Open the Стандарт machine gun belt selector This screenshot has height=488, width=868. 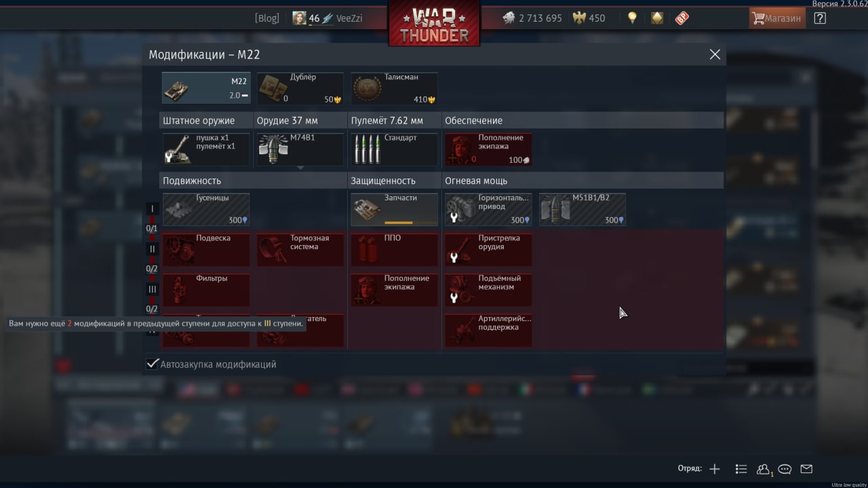[x=394, y=149]
